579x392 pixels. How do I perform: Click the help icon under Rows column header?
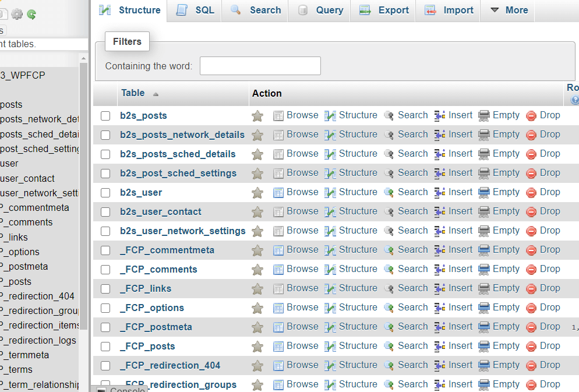574,100
